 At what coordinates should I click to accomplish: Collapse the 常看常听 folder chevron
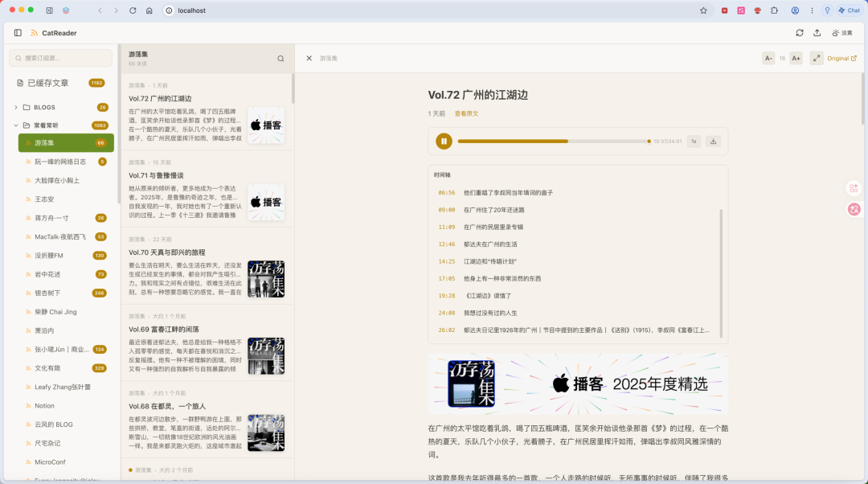(x=16, y=125)
